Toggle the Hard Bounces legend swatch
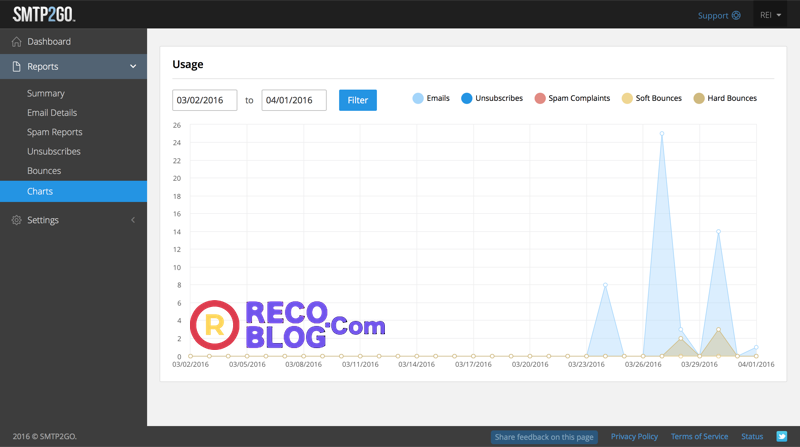Image resolution: width=800 pixels, height=447 pixels. 699,98
